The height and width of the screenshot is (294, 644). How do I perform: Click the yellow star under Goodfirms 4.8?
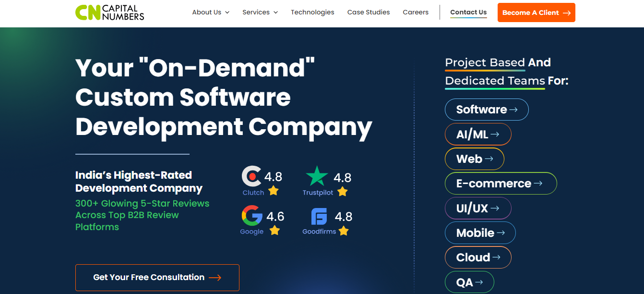point(344,231)
